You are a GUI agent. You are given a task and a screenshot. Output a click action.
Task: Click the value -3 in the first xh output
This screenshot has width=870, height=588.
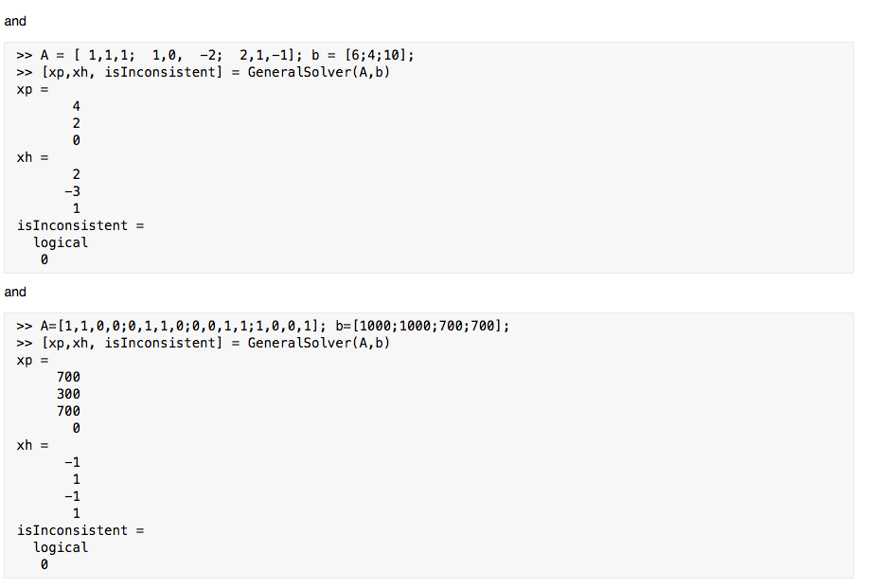click(x=72, y=191)
